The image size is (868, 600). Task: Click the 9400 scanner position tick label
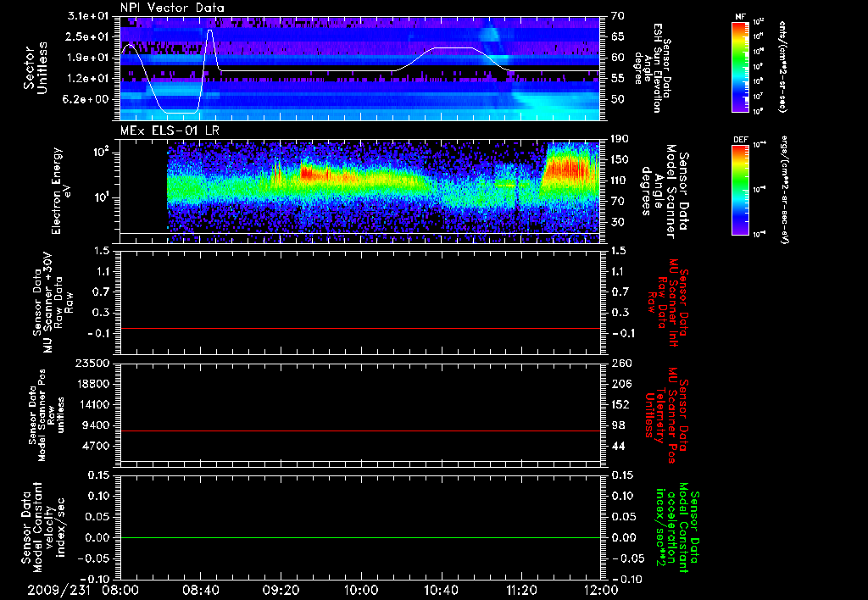[x=95, y=425]
